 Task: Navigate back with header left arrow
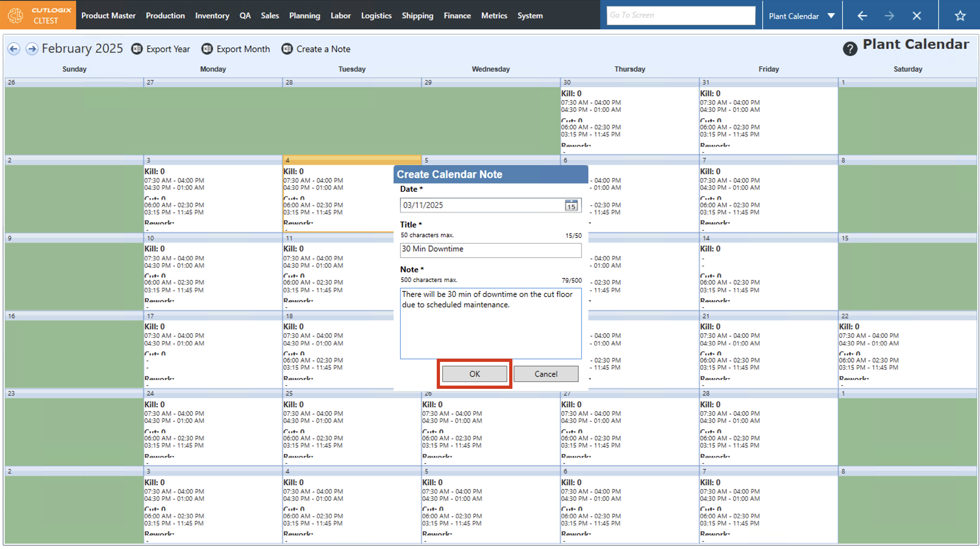click(862, 16)
